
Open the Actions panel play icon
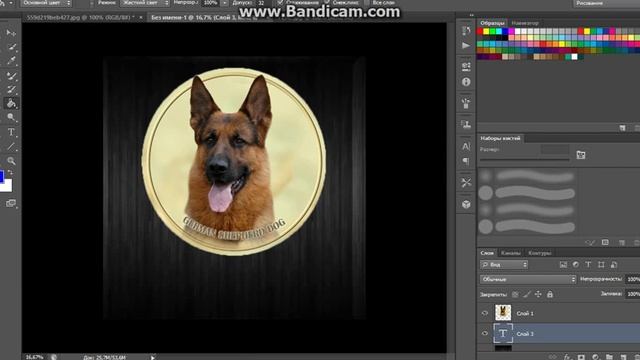466,45
